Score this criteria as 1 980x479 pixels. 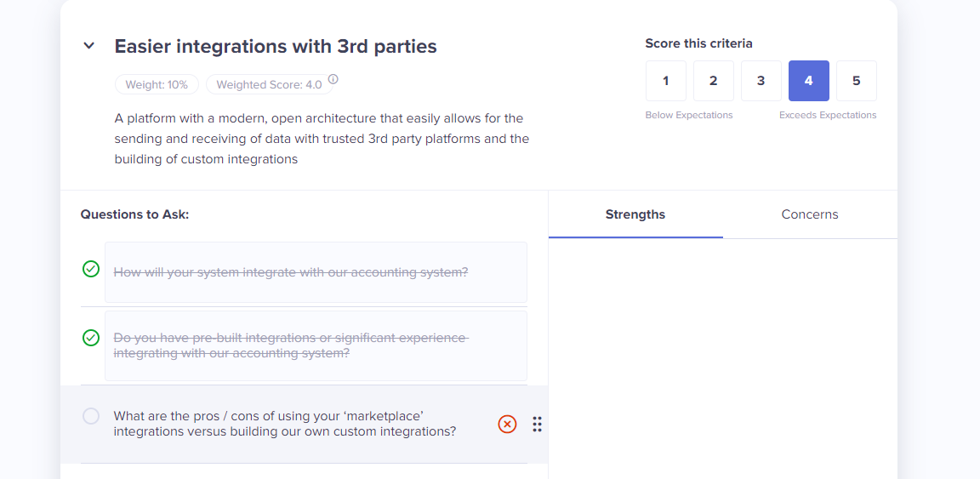click(665, 81)
